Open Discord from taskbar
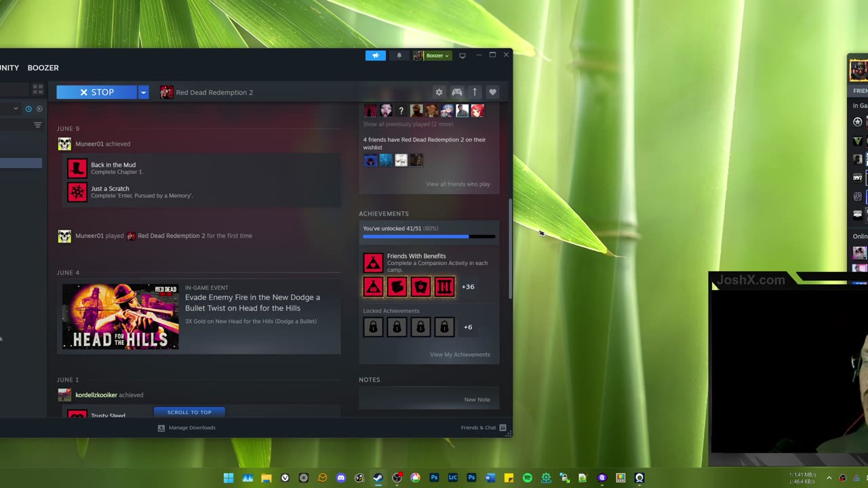This screenshot has height=488, width=868. click(x=341, y=478)
